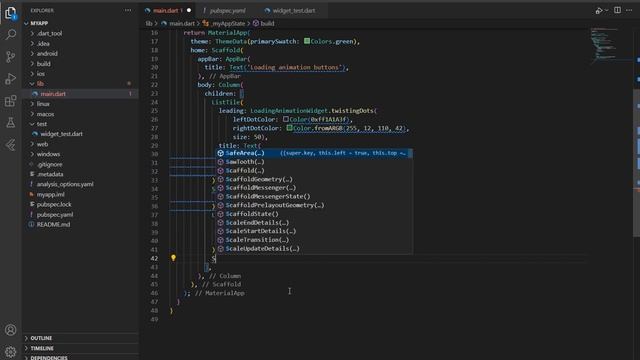Expand the linux folder
The image size is (640, 360).
43,104
